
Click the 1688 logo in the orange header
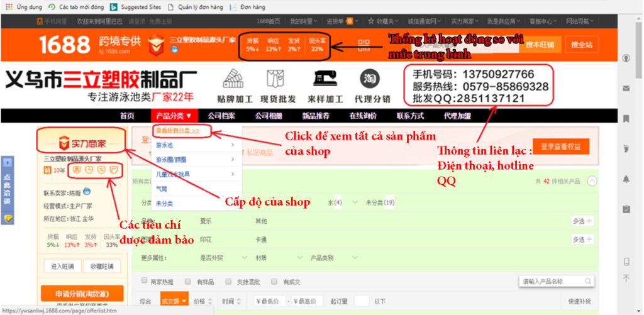pos(65,45)
